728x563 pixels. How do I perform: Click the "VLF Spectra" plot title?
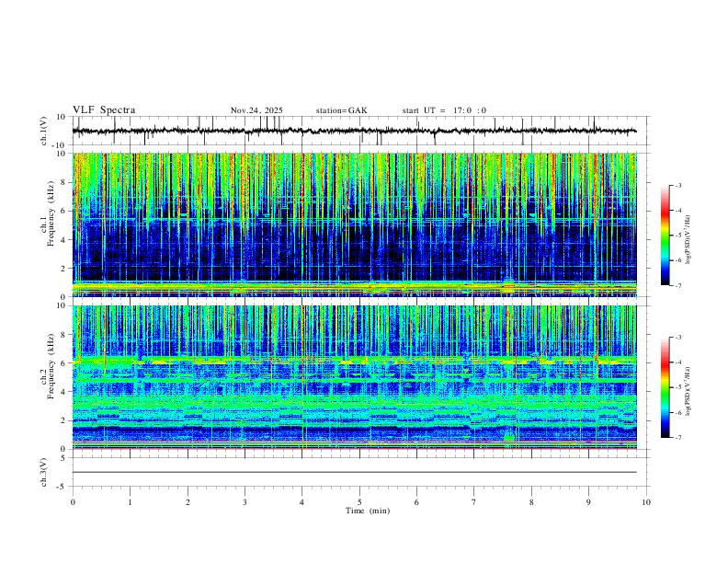point(104,110)
